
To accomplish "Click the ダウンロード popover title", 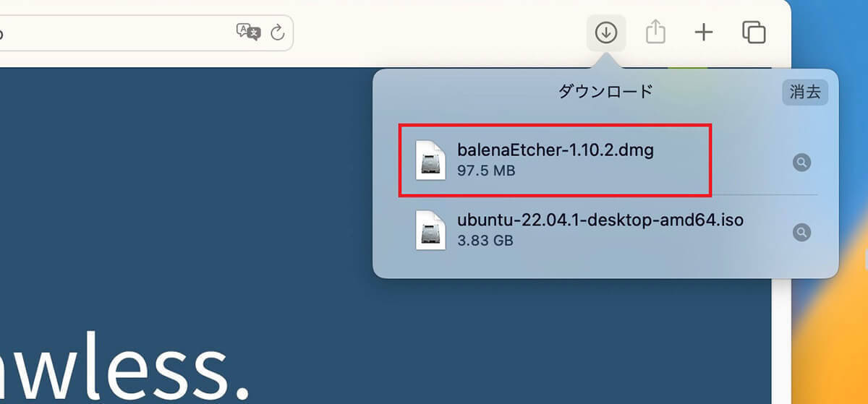I will click(x=605, y=91).
